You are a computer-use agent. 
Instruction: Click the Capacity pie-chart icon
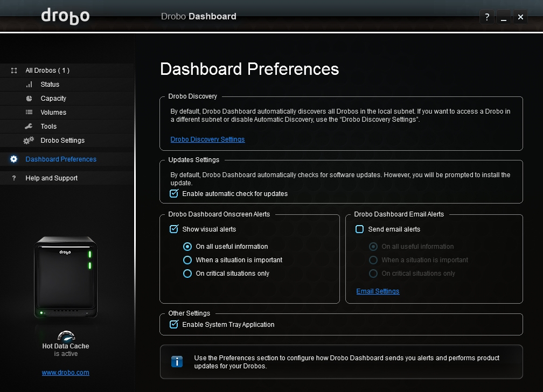[29, 99]
